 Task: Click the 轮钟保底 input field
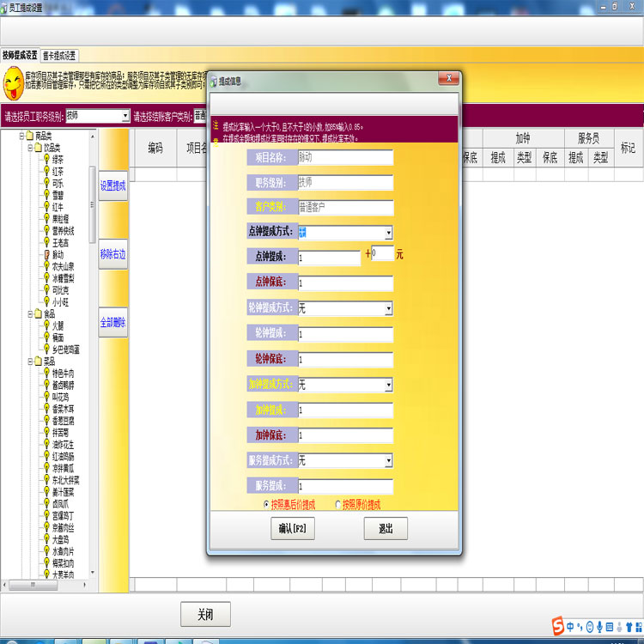(x=345, y=360)
